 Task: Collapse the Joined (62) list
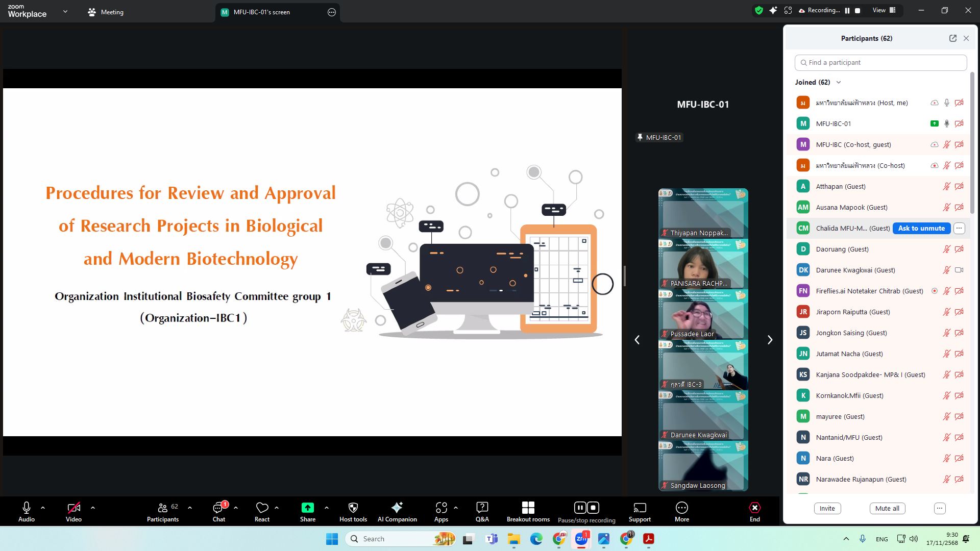(838, 82)
